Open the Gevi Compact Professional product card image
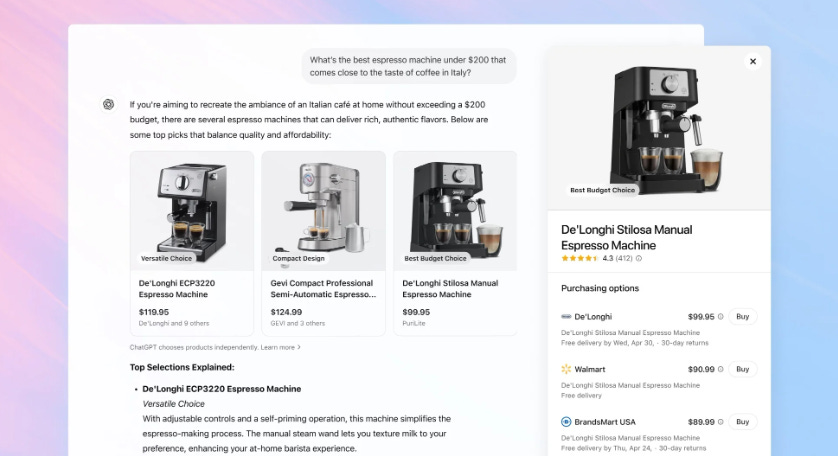 (x=323, y=211)
